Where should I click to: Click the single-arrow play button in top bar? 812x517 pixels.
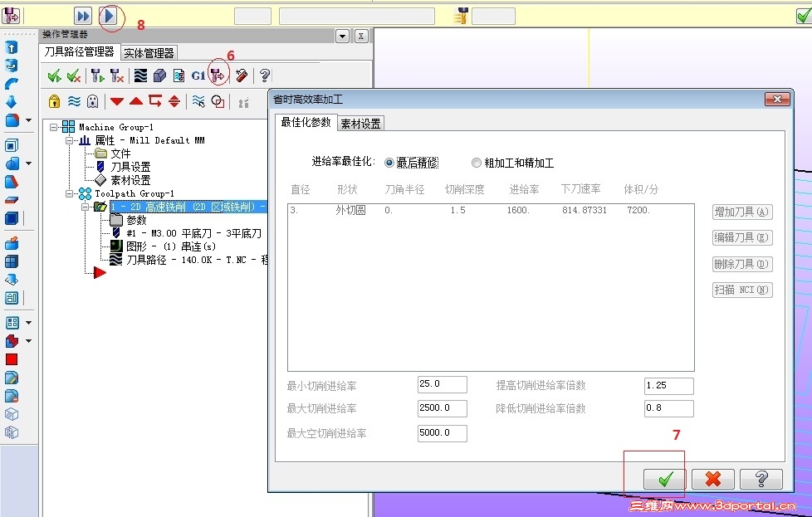coord(110,16)
